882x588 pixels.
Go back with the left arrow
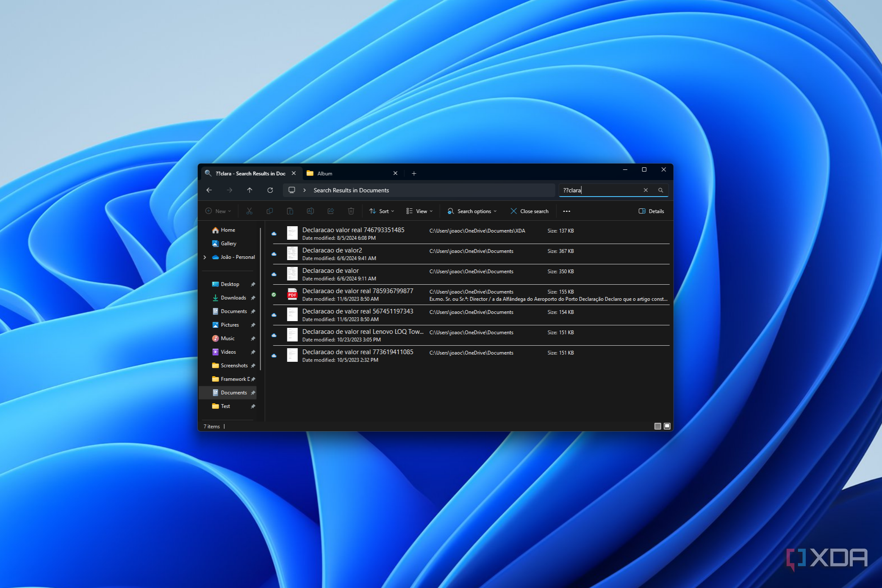pyautogui.click(x=209, y=190)
